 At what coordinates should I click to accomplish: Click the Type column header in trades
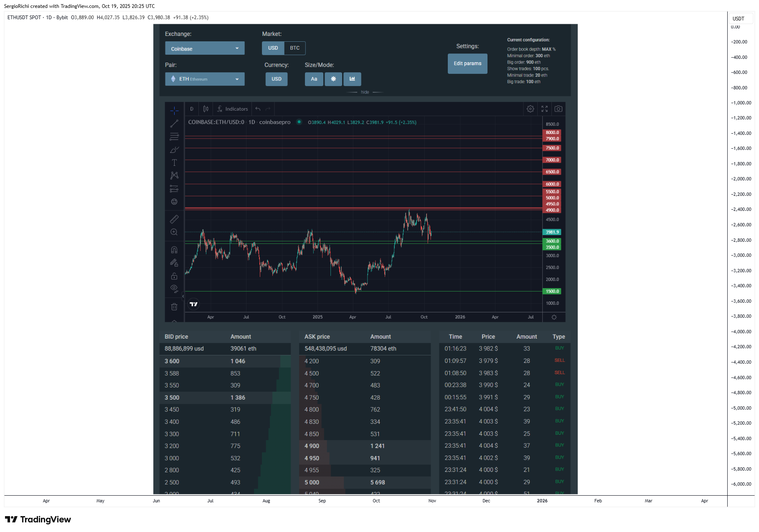coord(559,337)
